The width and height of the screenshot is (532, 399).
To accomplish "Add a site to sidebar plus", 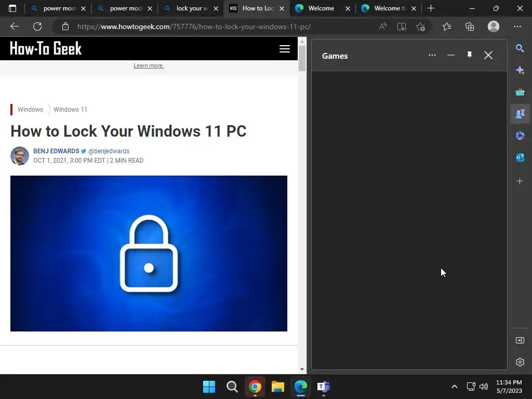I will tap(520, 181).
